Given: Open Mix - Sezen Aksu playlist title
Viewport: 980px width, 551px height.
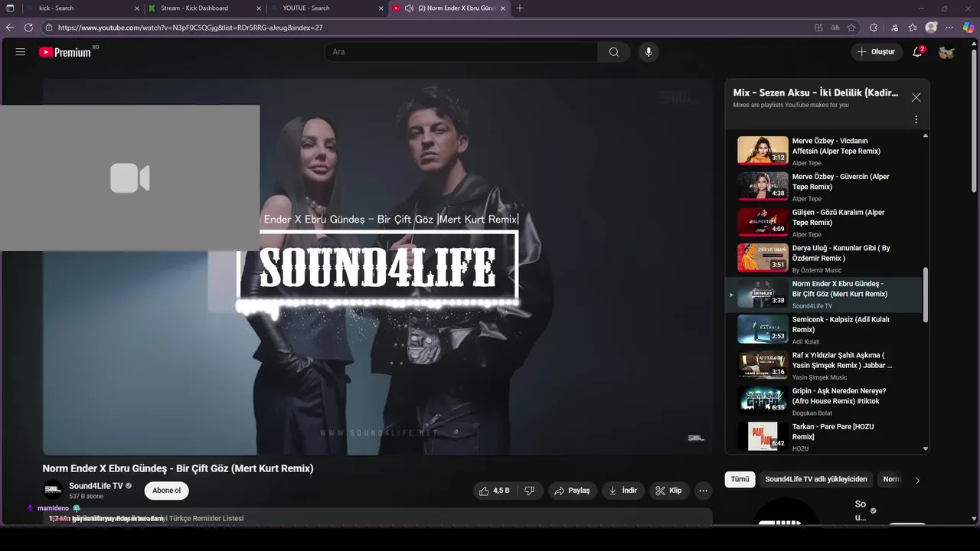Looking at the screenshot, I should 815,93.
